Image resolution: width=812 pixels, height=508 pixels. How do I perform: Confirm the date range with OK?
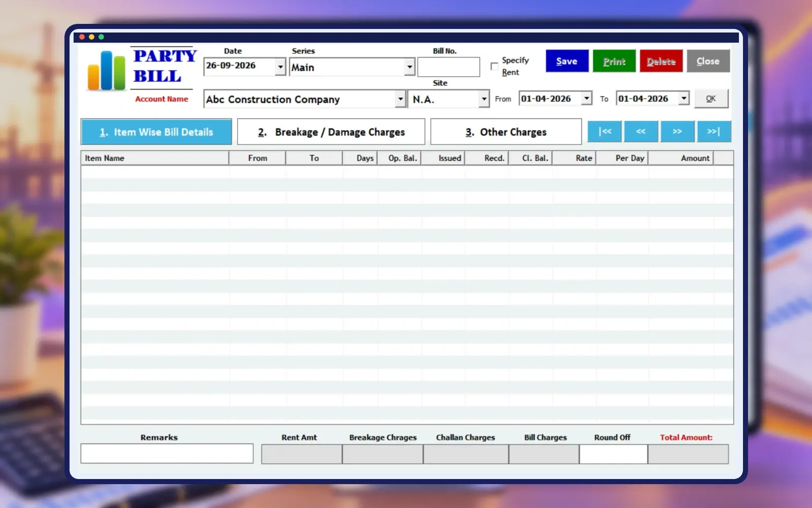[x=711, y=99]
